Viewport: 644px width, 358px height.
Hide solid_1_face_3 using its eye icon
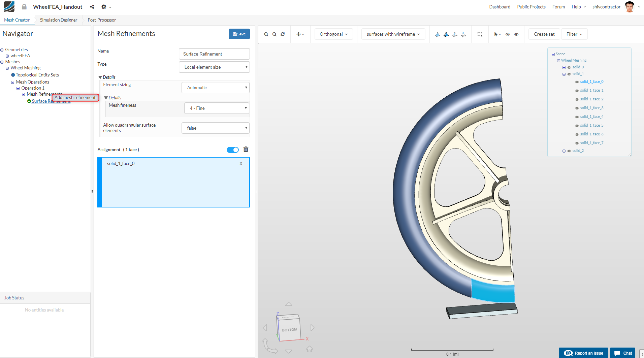click(x=577, y=108)
